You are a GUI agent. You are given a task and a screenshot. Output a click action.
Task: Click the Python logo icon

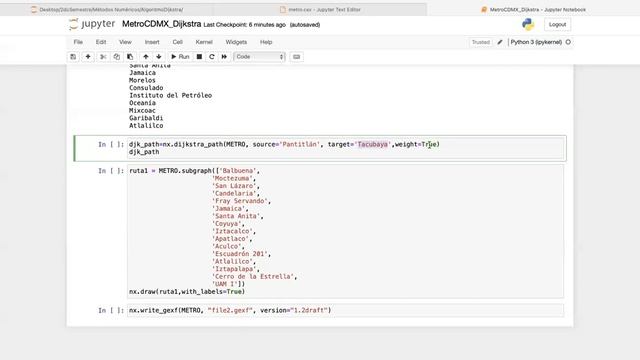click(x=528, y=24)
